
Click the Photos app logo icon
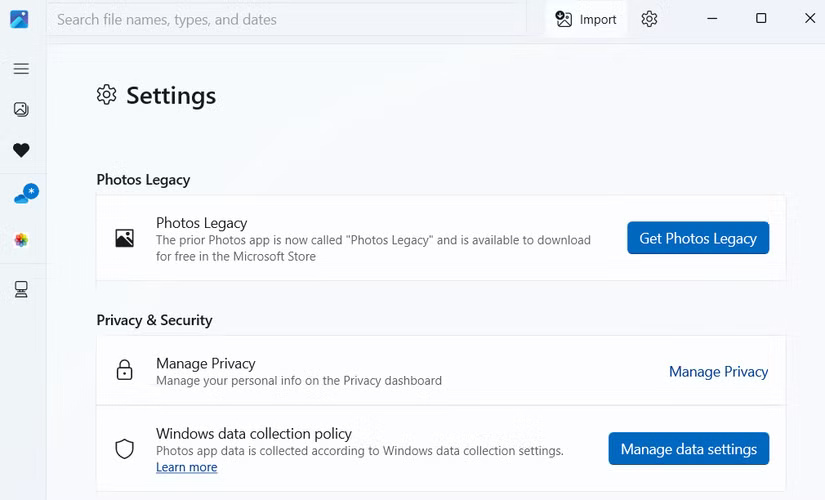(19, 19)
